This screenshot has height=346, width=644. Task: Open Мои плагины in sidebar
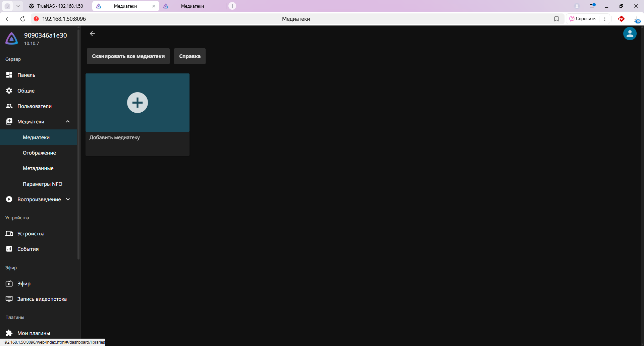pos(34,333)
